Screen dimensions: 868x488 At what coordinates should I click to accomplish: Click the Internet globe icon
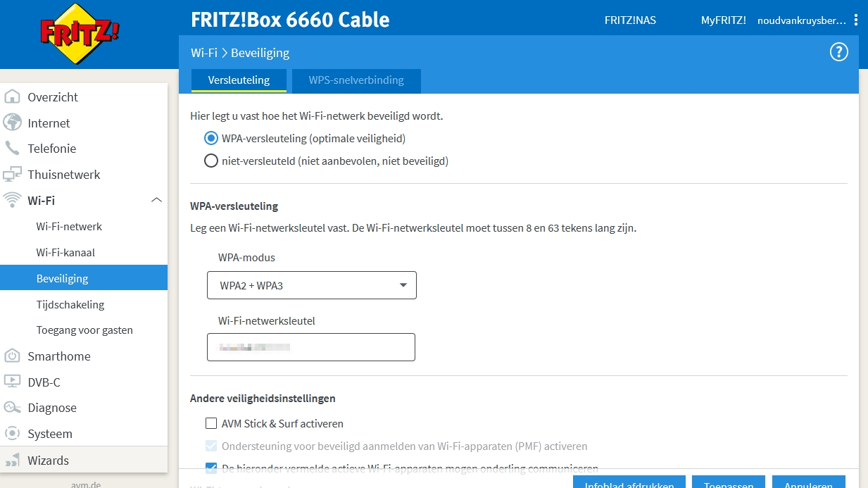coord(12,123)
